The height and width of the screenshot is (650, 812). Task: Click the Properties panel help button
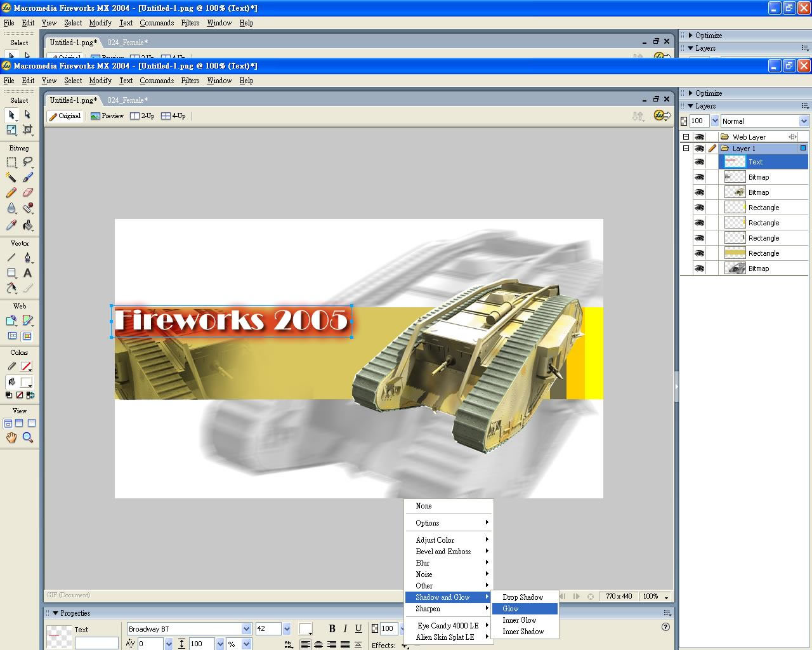(x=665, y=627)
